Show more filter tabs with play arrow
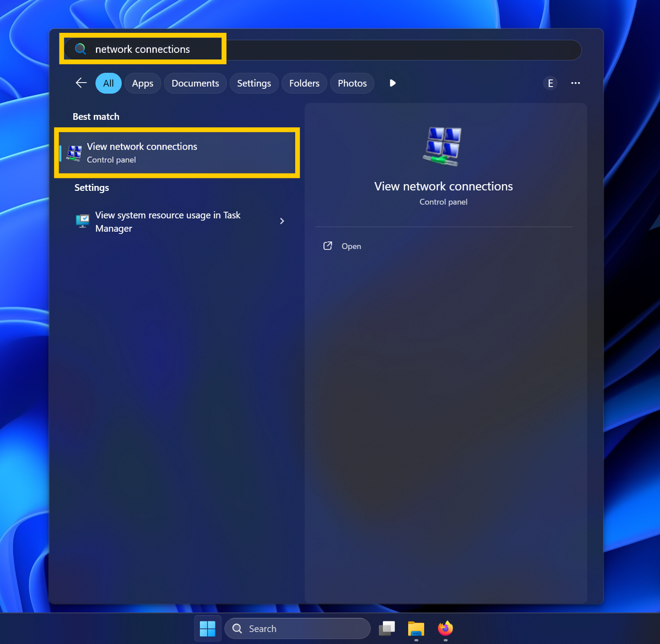660x644 pixels. point(392,83)
